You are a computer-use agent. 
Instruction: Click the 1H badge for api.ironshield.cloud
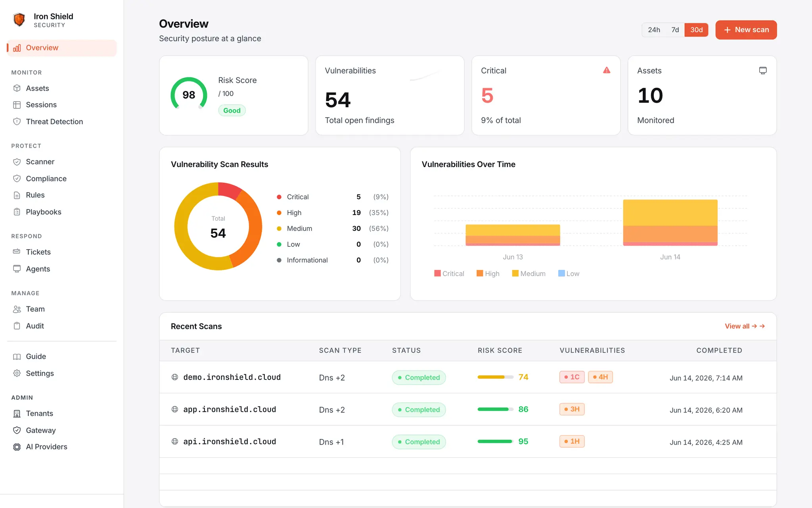pyautogui.click(x=572, y=441)
